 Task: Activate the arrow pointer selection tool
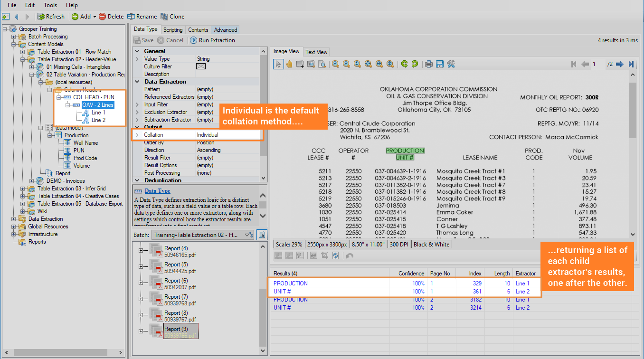pos(278,64)
